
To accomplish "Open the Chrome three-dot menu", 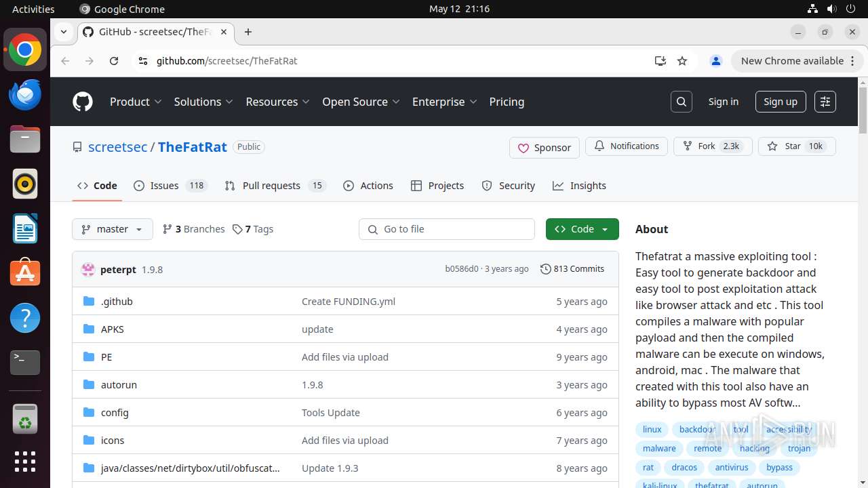I will (852, 61).
